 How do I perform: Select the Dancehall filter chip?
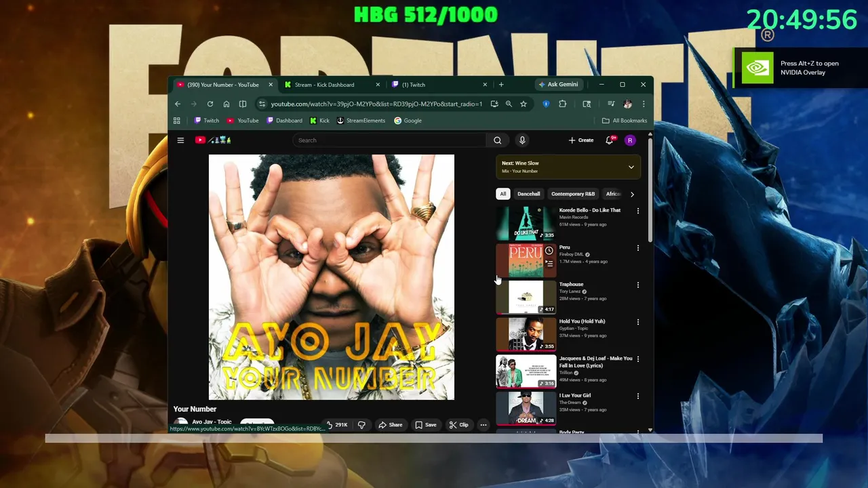click(529, 194)
